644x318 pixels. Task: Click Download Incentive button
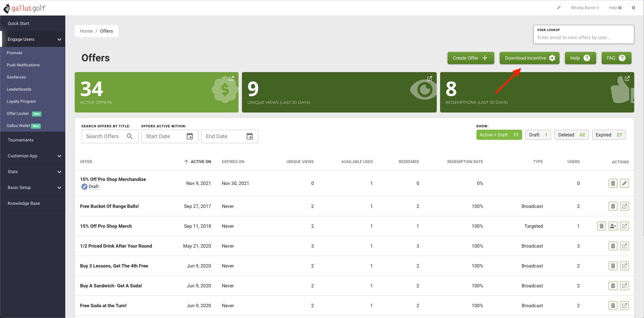(529, 58)
